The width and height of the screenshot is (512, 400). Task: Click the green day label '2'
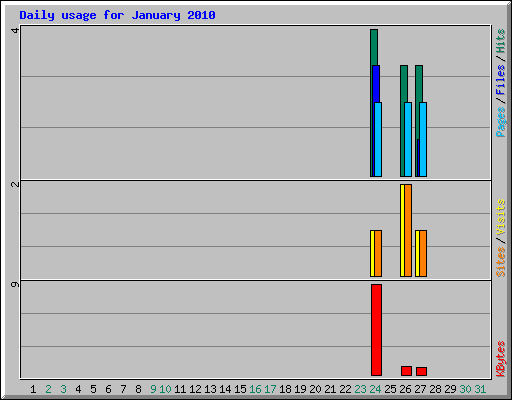click(48, 389)
